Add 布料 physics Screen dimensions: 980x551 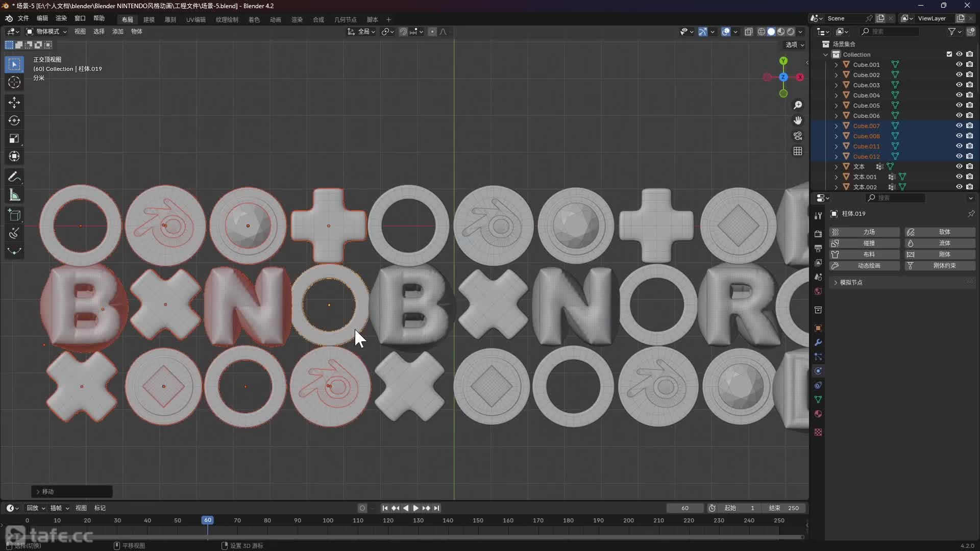point(865,255)
